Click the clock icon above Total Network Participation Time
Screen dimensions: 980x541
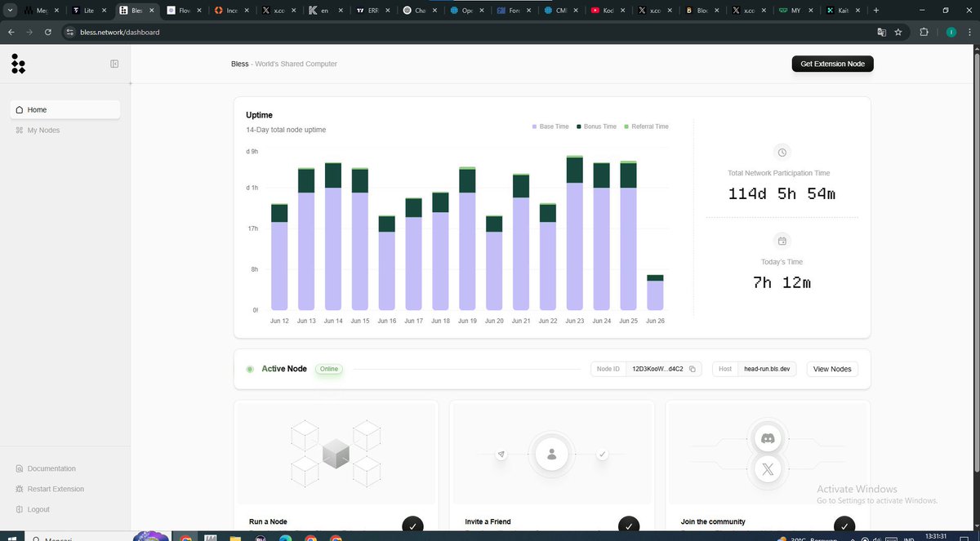click(782, 153)
